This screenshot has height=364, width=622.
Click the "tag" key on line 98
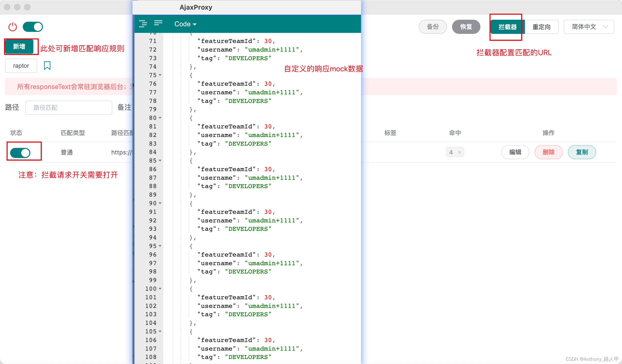pyautogui.click(x=207, y=272)
